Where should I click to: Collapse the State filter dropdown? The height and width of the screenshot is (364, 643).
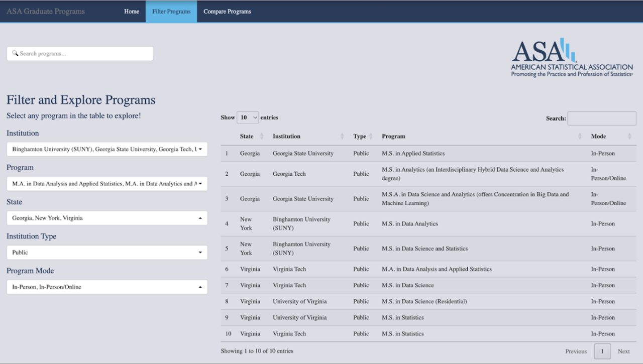[107, 218]
